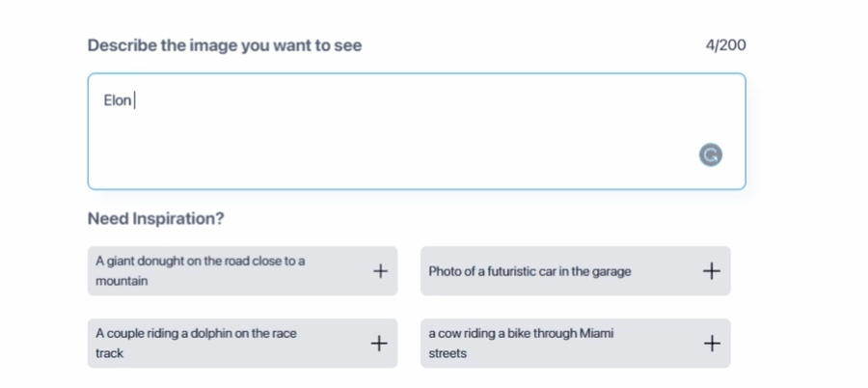This screenshot has width=868, height=388.
Task: Click the Grammarly icon in the prompt box
Action: (x=711, y=154)
